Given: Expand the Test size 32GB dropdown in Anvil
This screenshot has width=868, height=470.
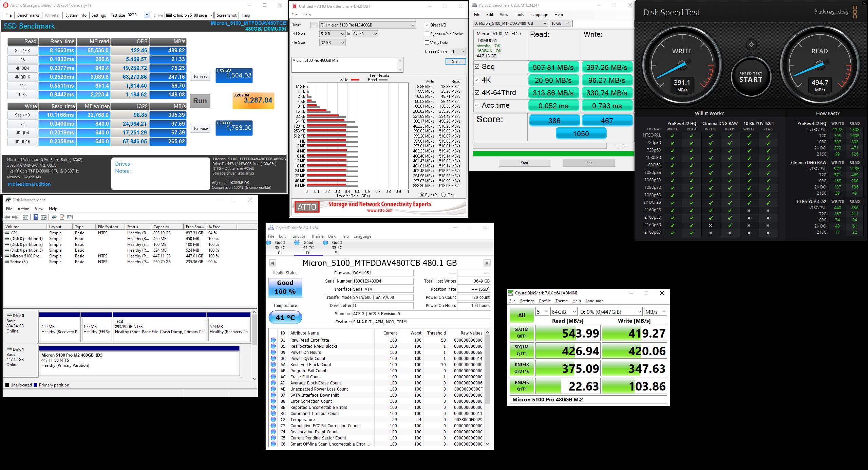Looking at the screenshot, I should tap(147, 15).
